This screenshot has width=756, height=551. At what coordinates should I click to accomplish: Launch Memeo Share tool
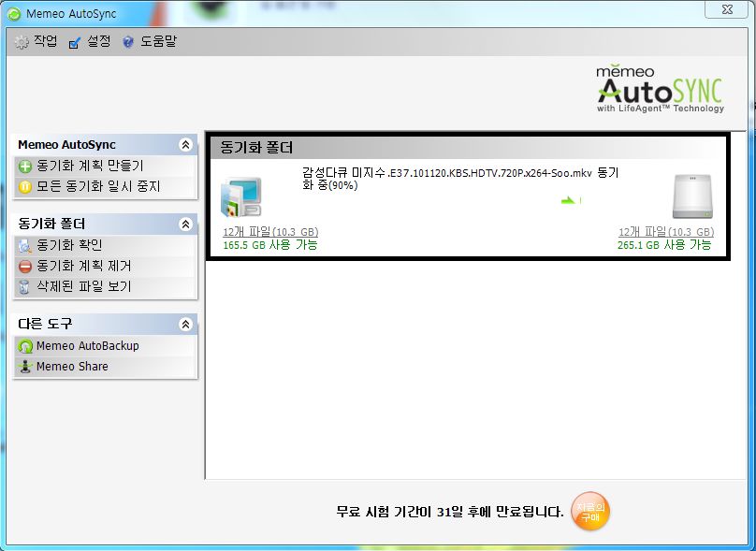click(x=72, y=367)
